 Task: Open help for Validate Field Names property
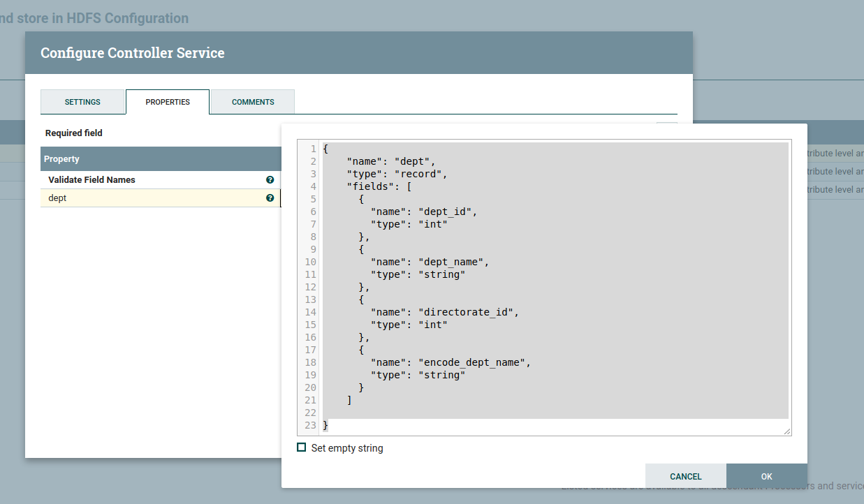pos(270,180)
